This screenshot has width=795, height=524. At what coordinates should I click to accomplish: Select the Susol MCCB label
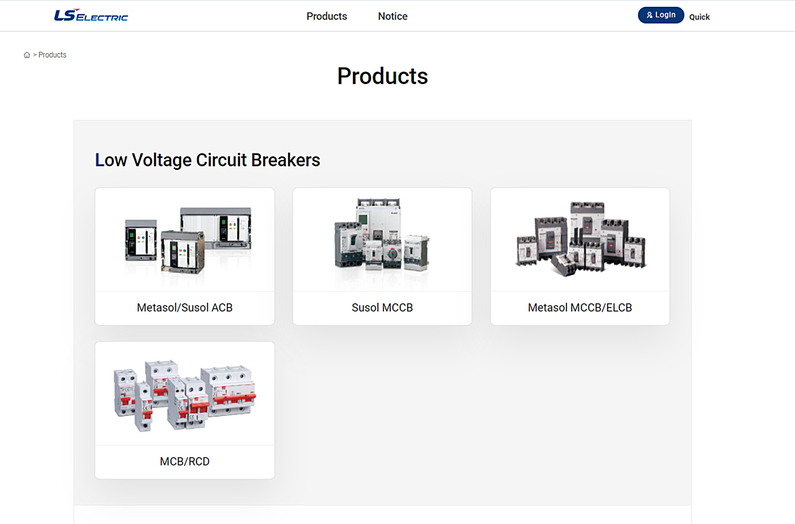pyautogui.click(x=382, y=307)
